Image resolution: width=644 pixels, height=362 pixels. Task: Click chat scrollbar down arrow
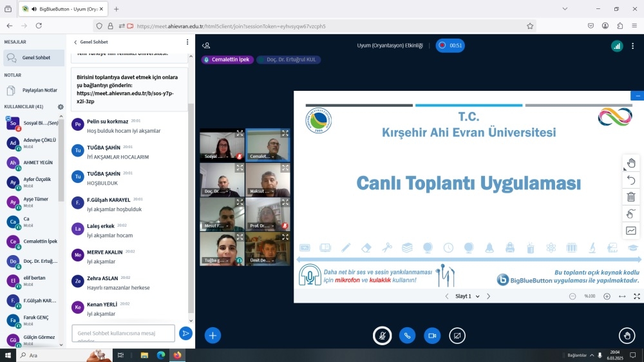[x=191, y=321]
